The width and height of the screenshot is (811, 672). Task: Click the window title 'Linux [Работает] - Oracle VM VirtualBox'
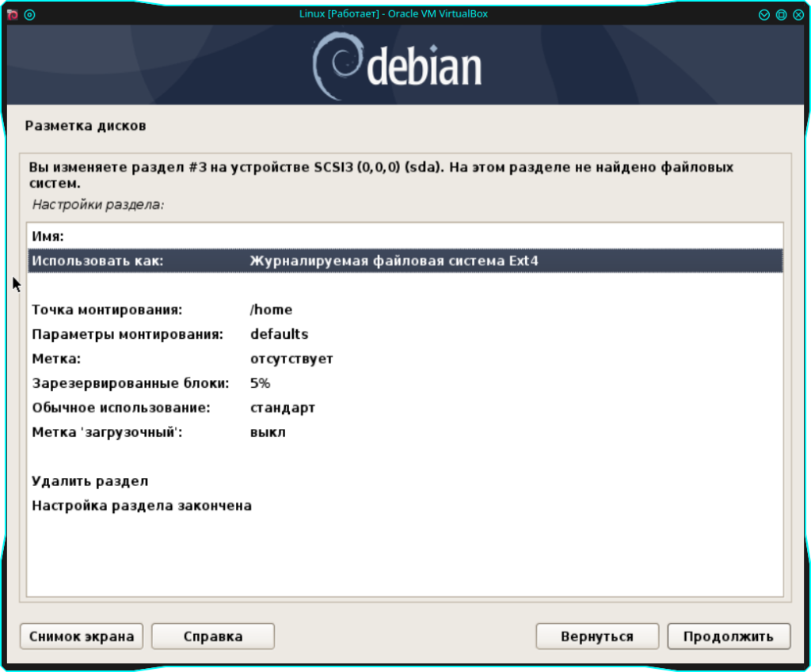click(x=394, y=14)
